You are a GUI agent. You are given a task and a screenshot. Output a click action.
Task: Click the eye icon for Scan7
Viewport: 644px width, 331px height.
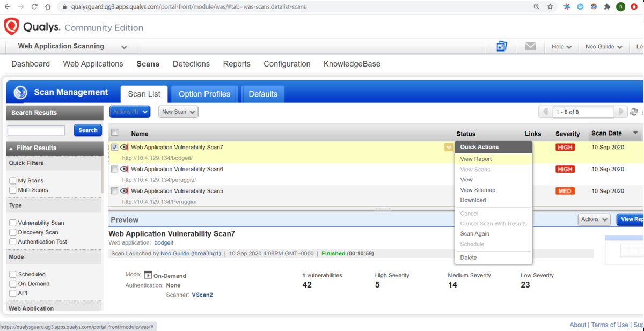click(124, 147)
